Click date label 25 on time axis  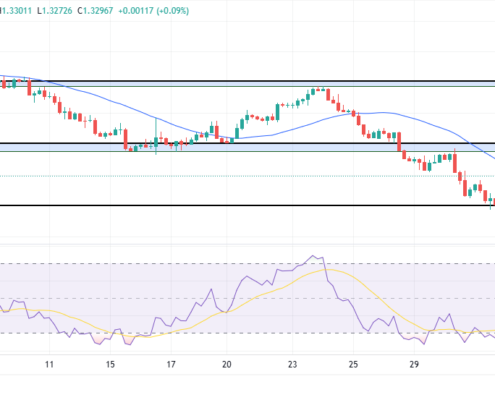tap(353, 364)
